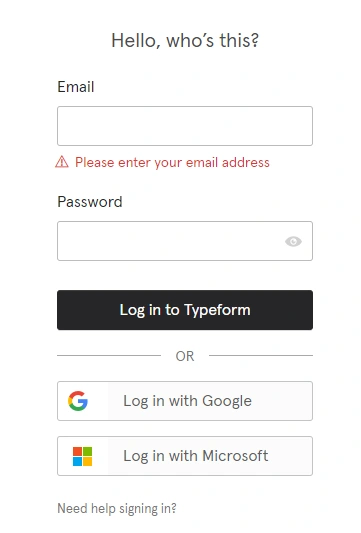Toggle password visibility with the eye icon
The width and height of the screenshot is (361, 533).
[293, 241]
